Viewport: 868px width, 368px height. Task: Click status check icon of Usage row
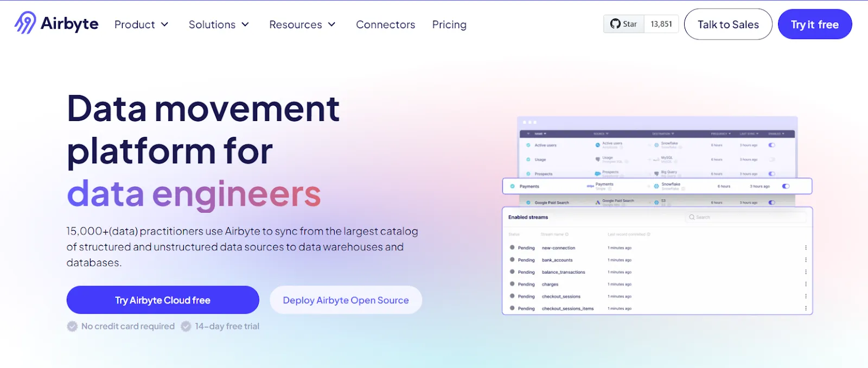[x=528, y=160]
